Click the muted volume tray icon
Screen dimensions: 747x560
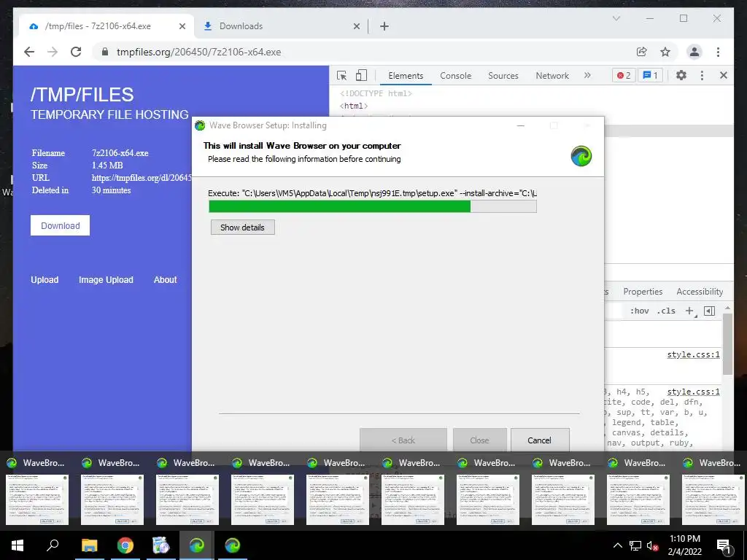[653, 545]
